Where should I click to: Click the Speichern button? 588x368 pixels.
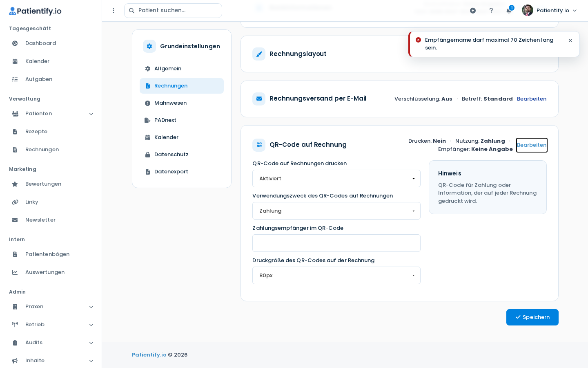(x=532, y=317)
